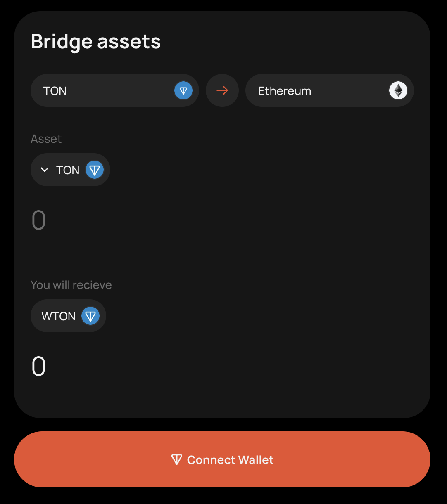Click the TON source network name text

coord(55,91)
